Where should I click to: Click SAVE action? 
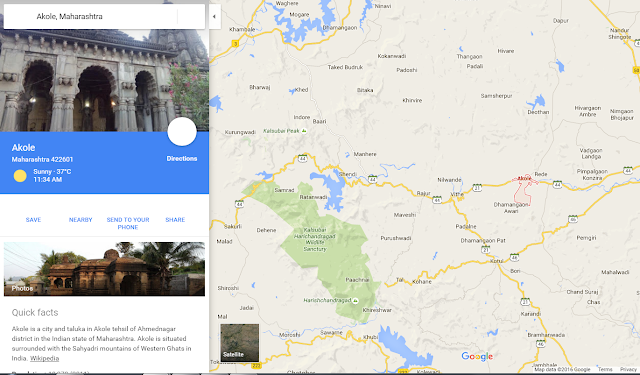point(33,220)
